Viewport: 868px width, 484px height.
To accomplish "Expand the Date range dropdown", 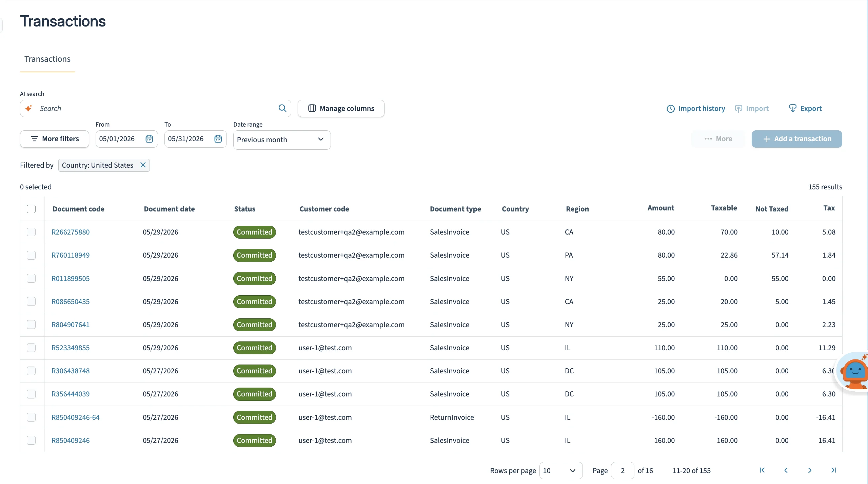I will [282, 140].
